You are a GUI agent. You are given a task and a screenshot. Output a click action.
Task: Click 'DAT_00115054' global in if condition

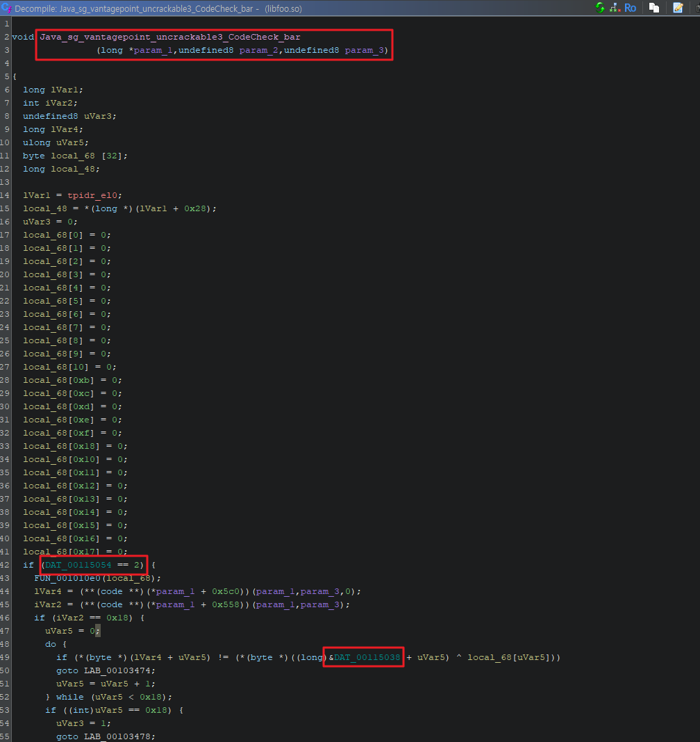point(78,565)
